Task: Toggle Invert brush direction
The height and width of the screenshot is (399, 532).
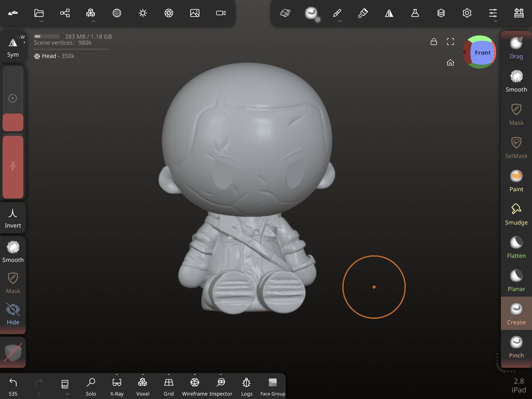Action: [x=13, y=218]
